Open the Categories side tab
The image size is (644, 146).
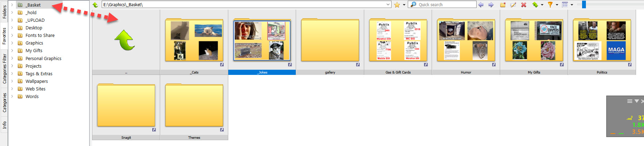pyautogui.click(x=4, y=103)
